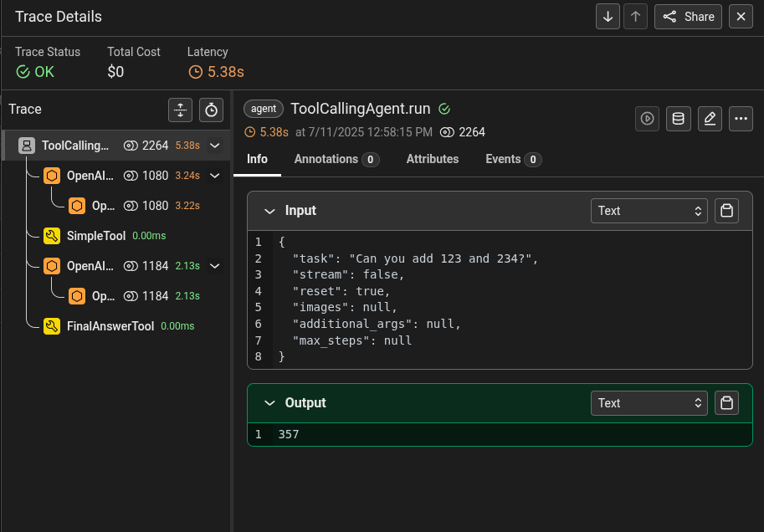Close the Trace Details panel

tap(741, 17)
